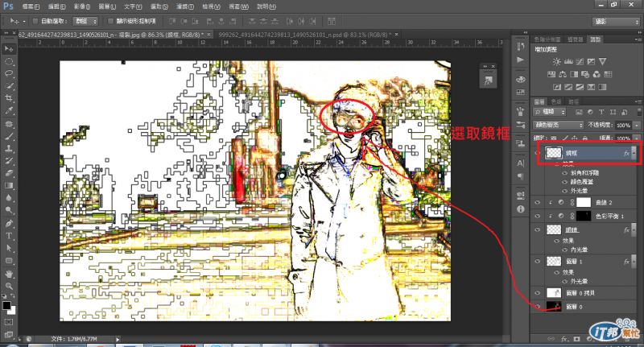This screenshot has width=644, height=347.
Task: Add a Color Balance adjustment (scales icon)
Action: tap(563, 74)
